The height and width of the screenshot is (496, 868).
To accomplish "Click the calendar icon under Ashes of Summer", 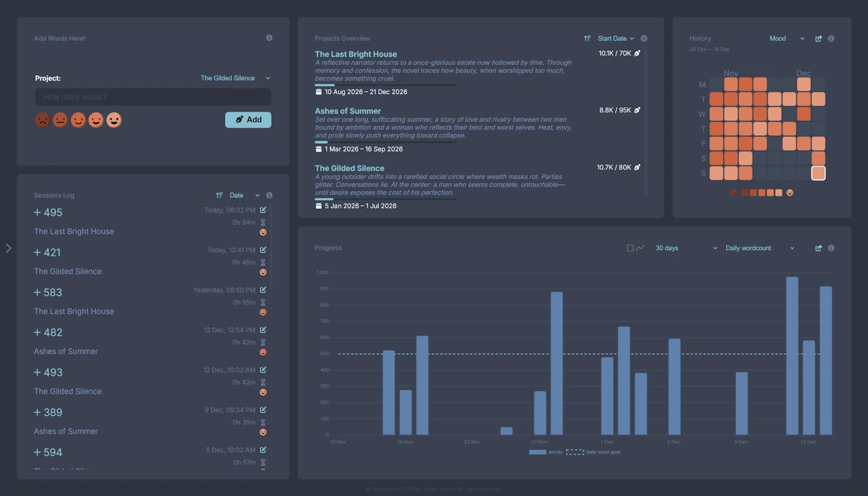I will [320, 149].
